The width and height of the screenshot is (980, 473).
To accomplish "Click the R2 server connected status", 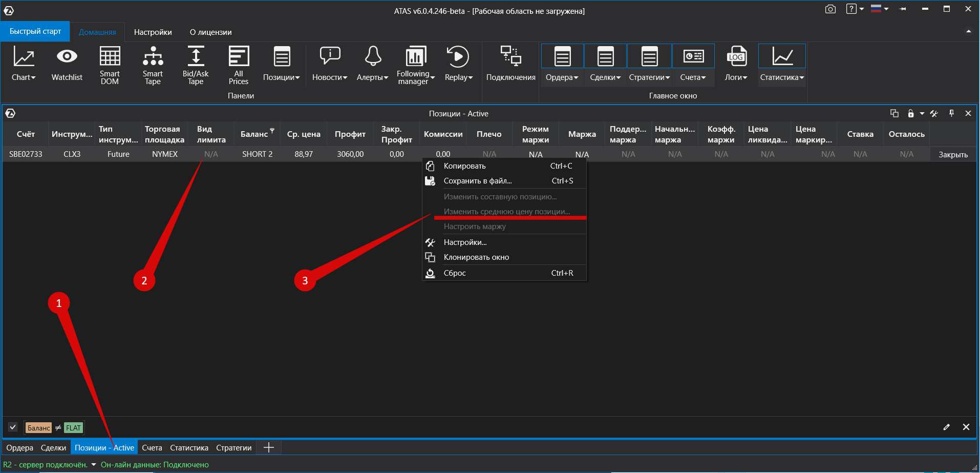I will click(x=46, y=465).
